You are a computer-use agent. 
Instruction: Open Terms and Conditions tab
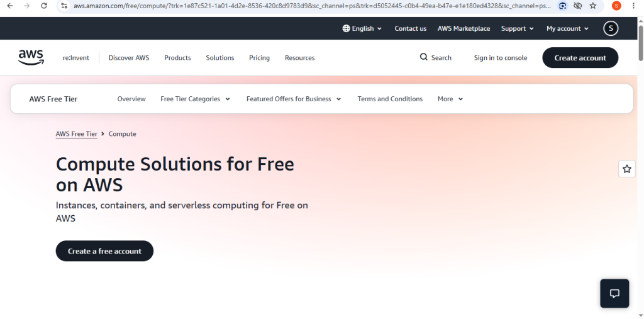pos(390,99)
